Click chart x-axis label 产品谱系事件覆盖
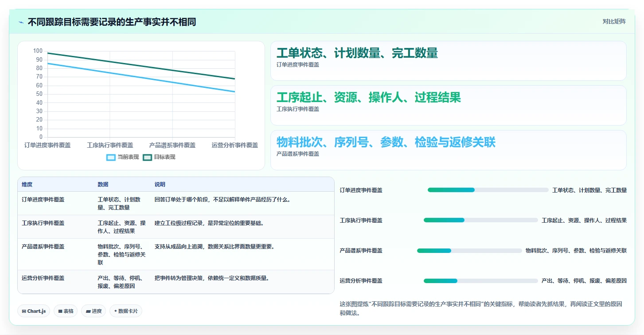The height and width of the screenshot is (335, 644). (172, 145)
